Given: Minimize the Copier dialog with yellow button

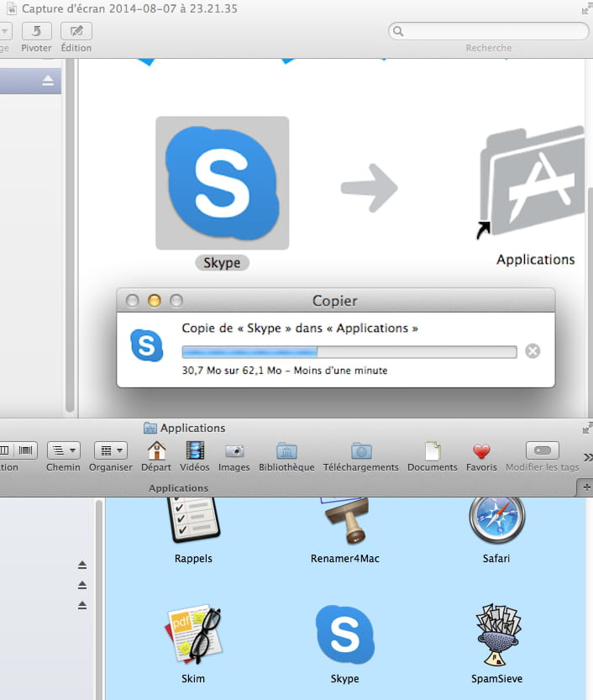Looking at the screenshot, I should [155, 301].
